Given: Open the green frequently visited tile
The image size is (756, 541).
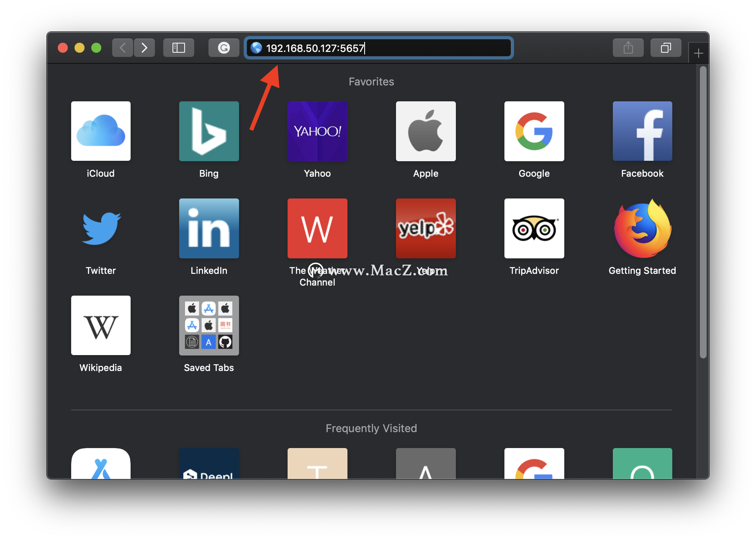Looking at the screenshot, I should coord(643,464).
